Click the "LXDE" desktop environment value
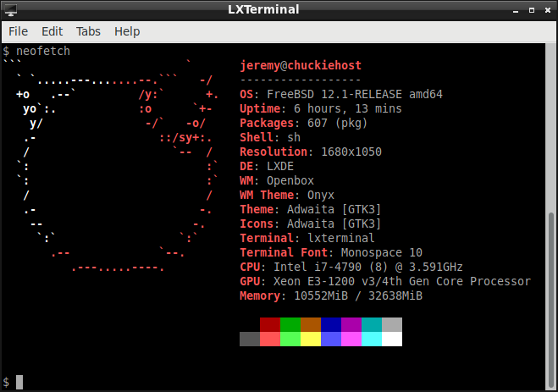Screen dimensions: 558x392 click(x=280, y=167)
